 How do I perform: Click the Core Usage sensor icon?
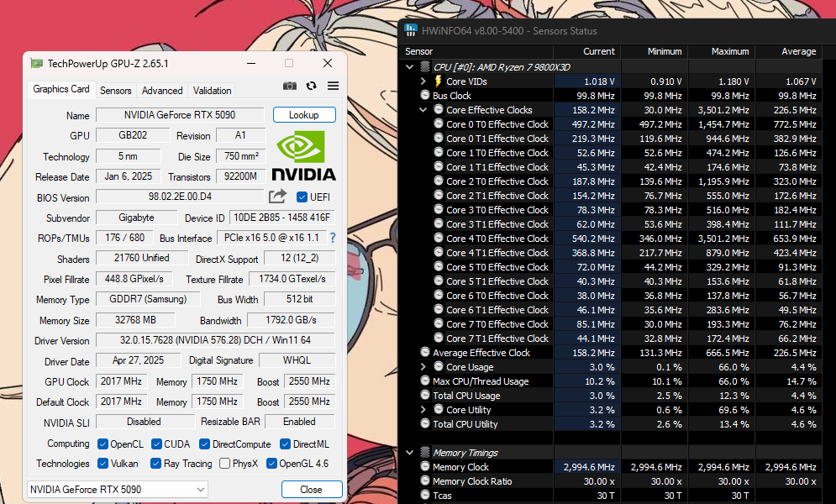(x=439, y=366)
